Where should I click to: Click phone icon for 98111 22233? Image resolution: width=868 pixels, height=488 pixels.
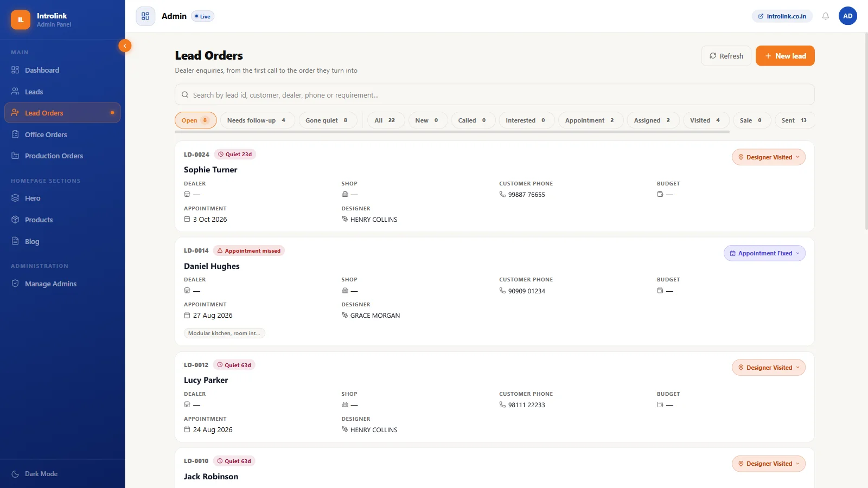[502, 404]
